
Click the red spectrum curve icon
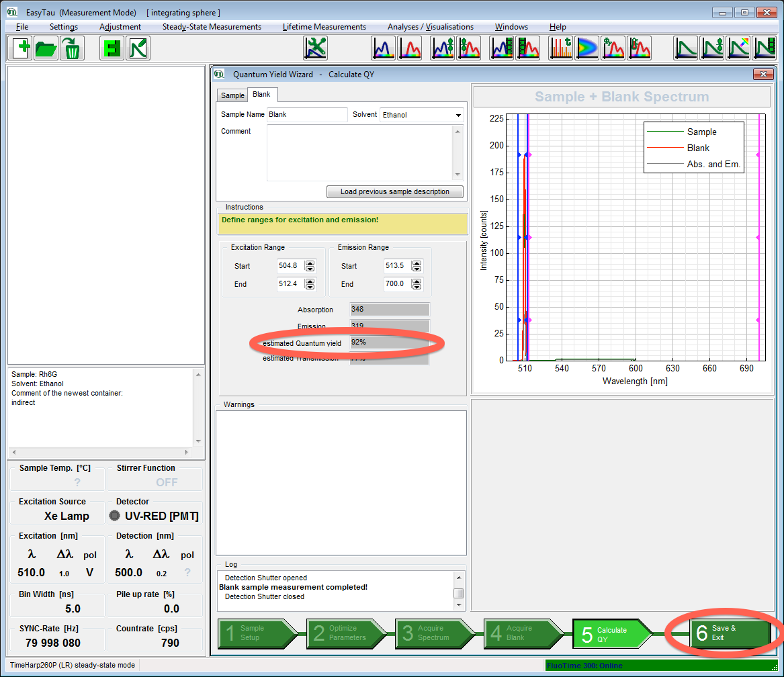(x=409, y=48)
